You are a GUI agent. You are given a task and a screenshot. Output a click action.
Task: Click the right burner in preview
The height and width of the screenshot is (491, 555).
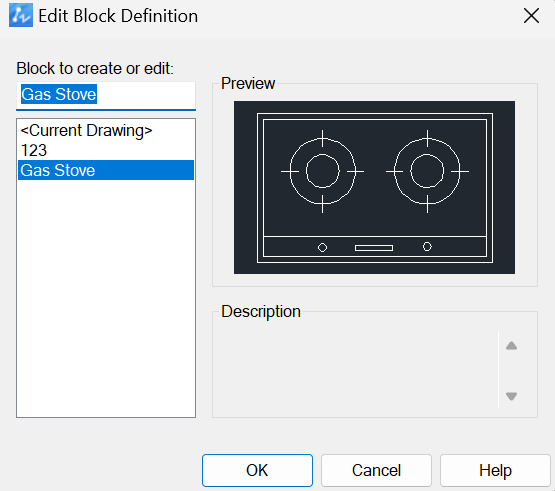click(x=427, y=171)
